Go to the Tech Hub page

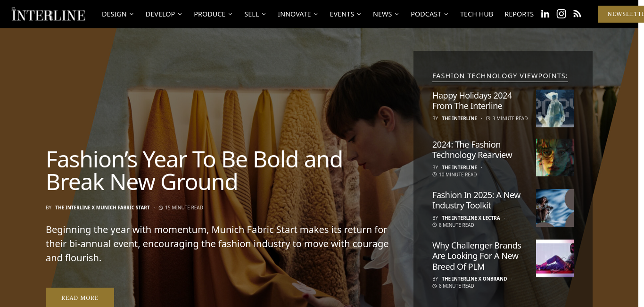(x=477, y=14)
